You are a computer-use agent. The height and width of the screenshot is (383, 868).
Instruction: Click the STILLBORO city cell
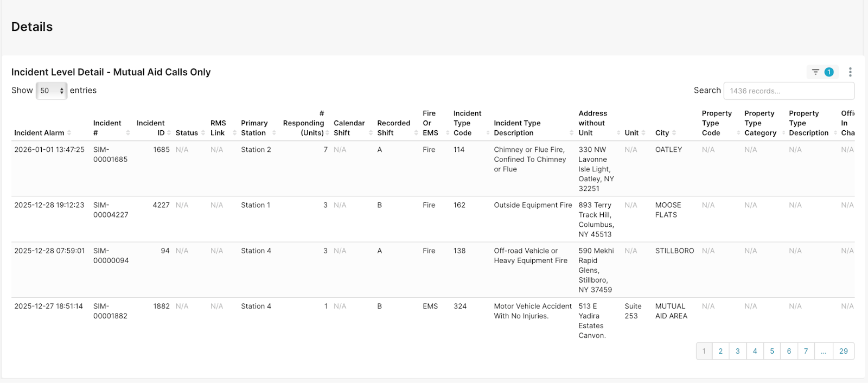pyautogui.click(x=674, y=251)
